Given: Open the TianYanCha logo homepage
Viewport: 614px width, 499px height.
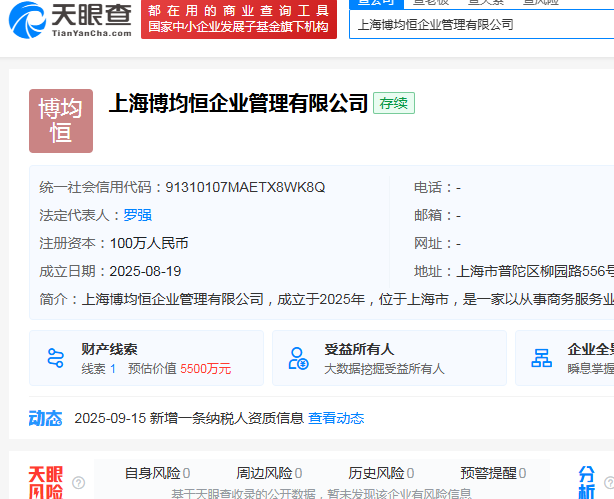Looking at the screenshot, I should point(70,20).
